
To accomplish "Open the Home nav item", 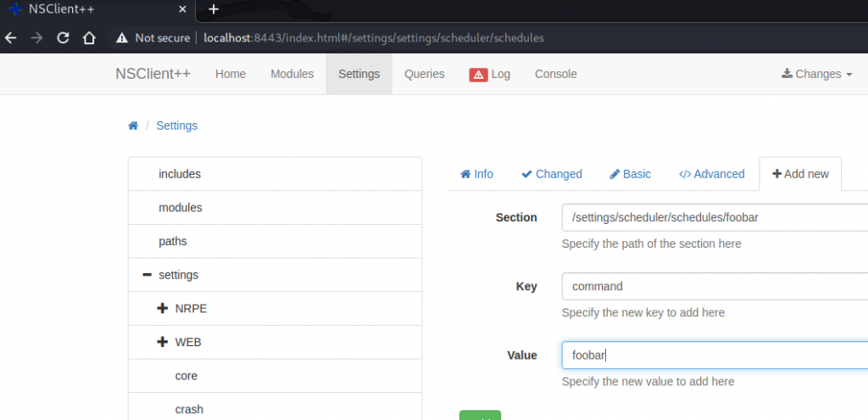I will 231,74.
